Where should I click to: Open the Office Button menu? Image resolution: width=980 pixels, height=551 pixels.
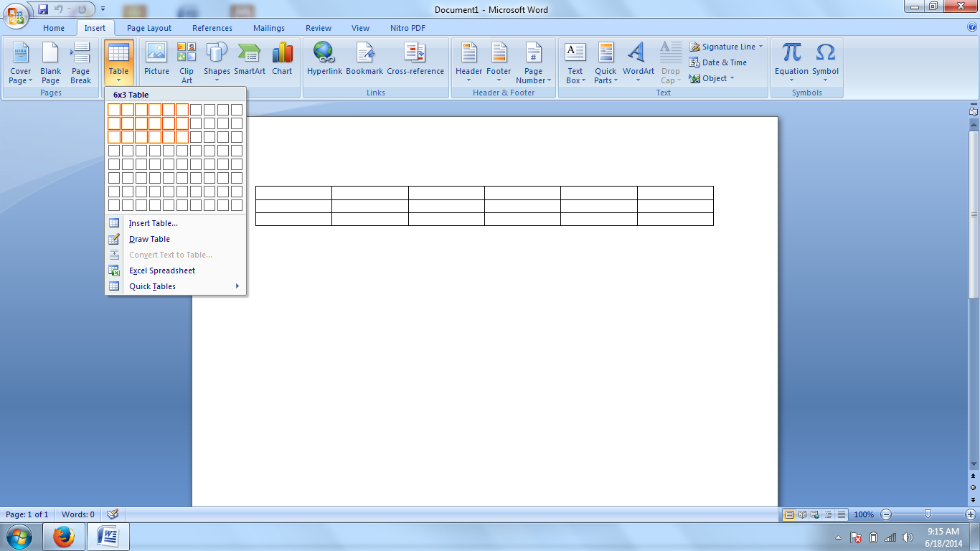click(x=16, y=14)
